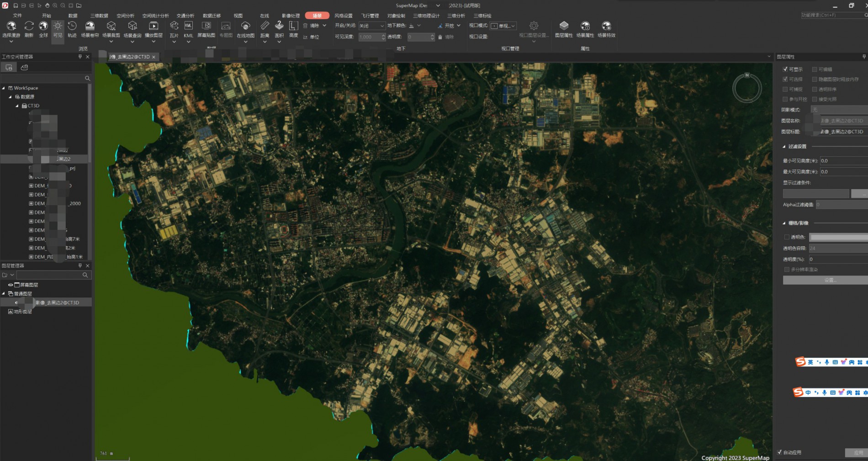Start the 播放图层 play layer tool
Viewport: 868px width, 461px height.
tap(153, 30)
